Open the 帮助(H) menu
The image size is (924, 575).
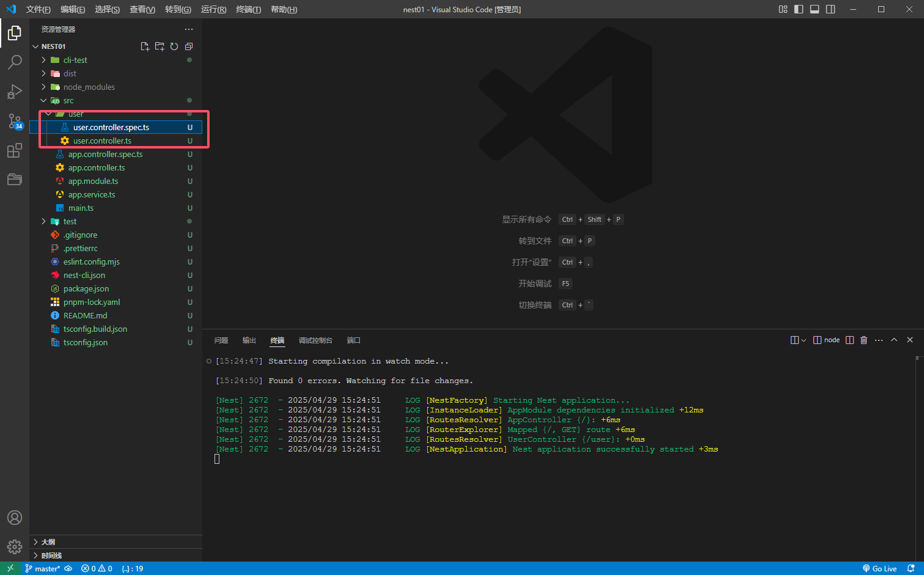coord(284,9)
